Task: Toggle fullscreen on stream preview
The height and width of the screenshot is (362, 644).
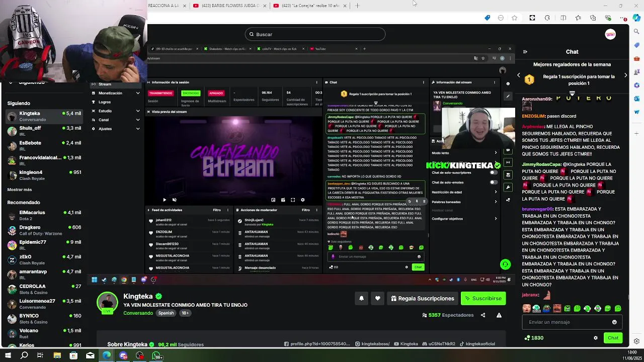Action: [x=293, y=200]
